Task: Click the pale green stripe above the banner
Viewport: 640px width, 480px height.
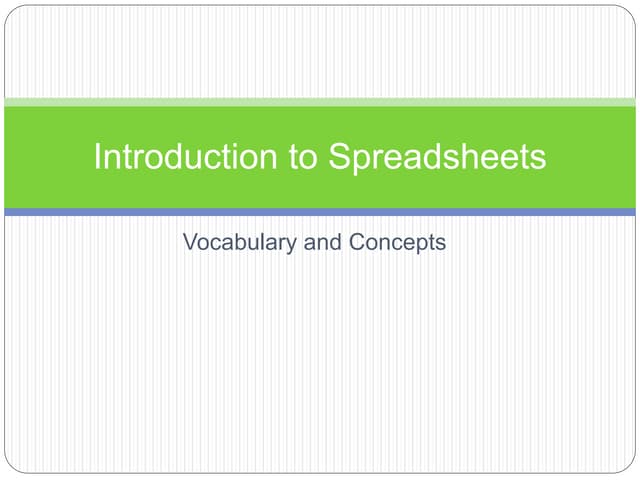Action: point(320,101)
